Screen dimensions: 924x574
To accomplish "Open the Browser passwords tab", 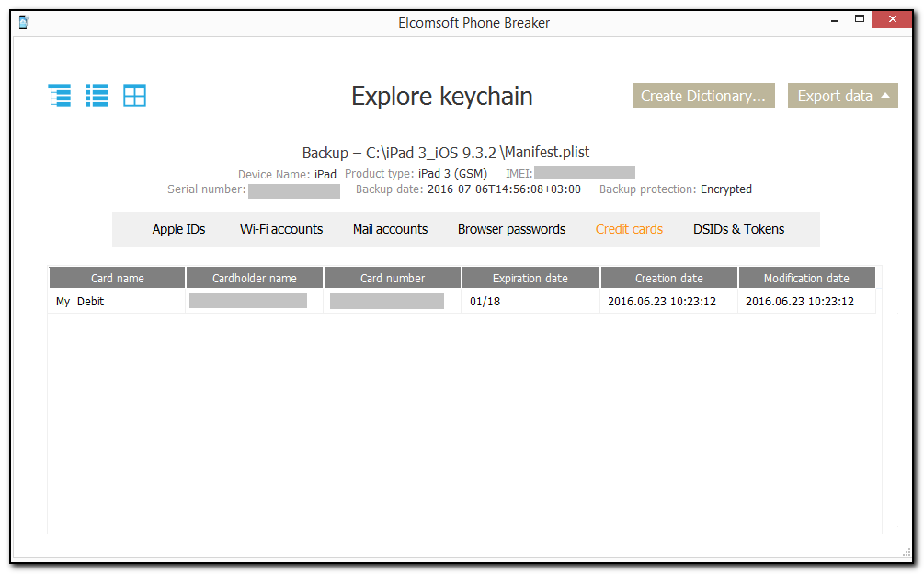I will pos(511,229).
